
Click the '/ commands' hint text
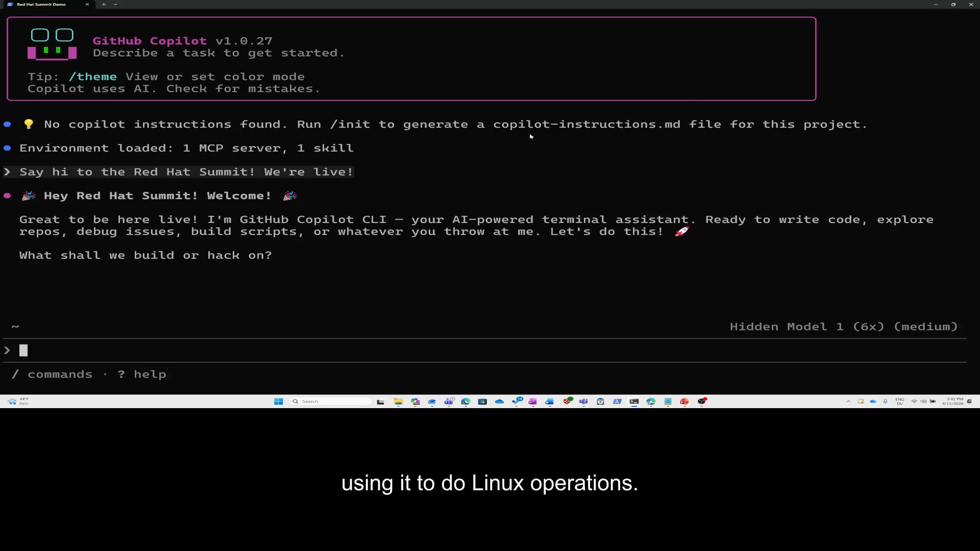(52, 374)
